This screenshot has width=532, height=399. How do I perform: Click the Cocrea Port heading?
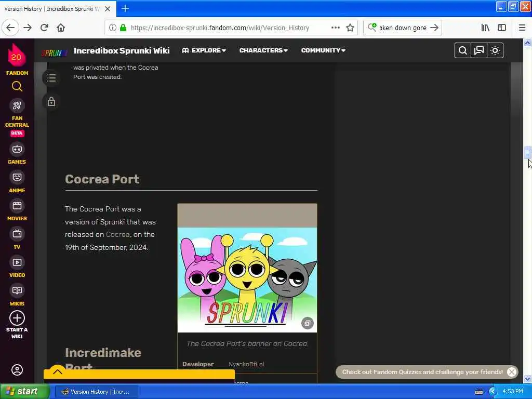coord(102,179)
